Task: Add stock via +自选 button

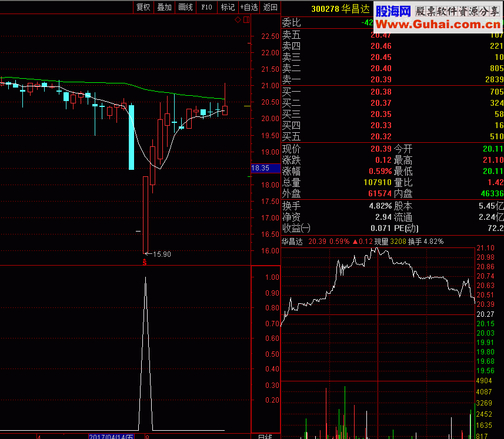Action: tap(249, 7)
